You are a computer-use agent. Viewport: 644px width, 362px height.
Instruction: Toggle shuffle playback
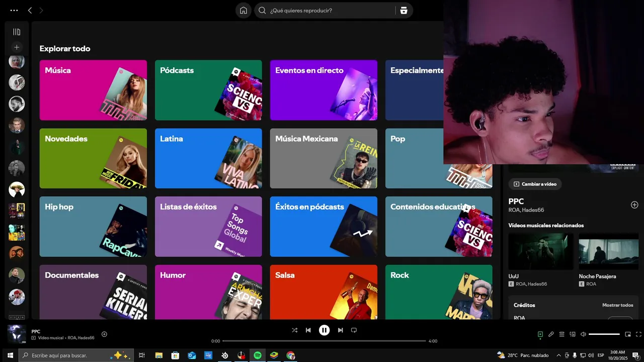pyautogui.click(x=294, y=330)
